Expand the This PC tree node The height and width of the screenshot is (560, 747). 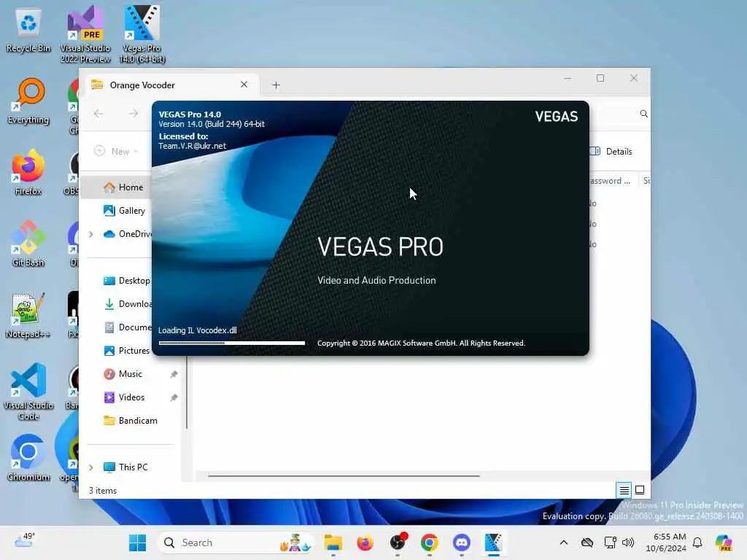coord(91,467)
